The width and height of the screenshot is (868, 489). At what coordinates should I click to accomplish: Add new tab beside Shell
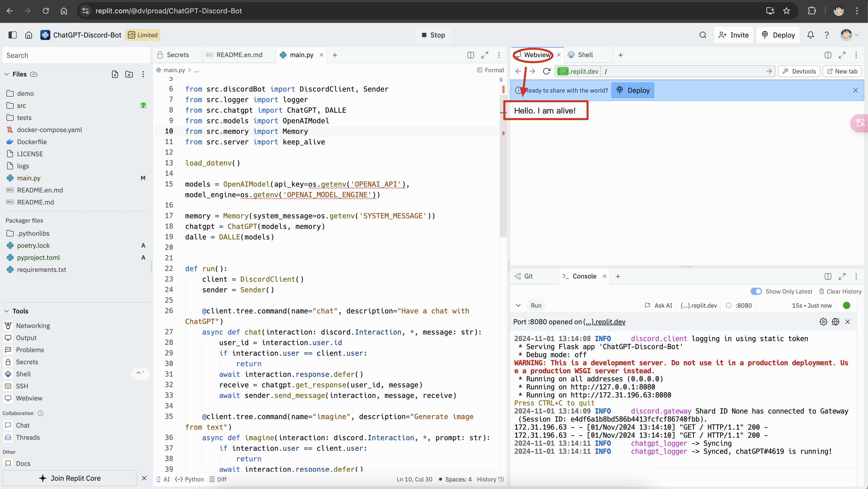(x=621, y=55)
